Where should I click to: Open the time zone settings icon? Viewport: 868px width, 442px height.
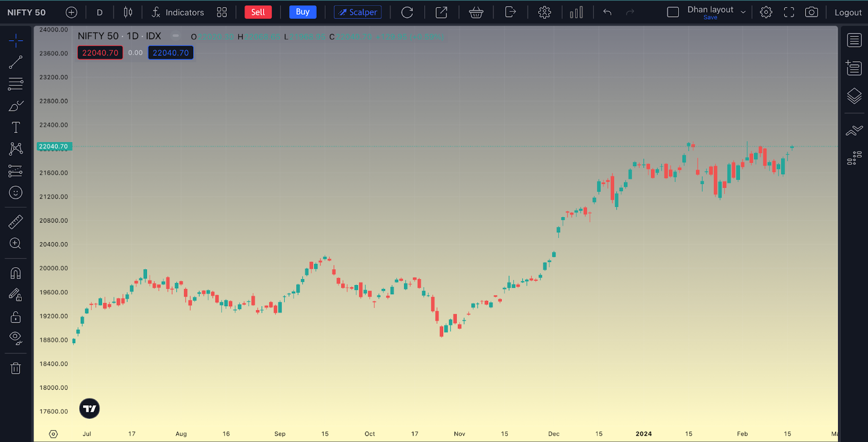(53, 434)
